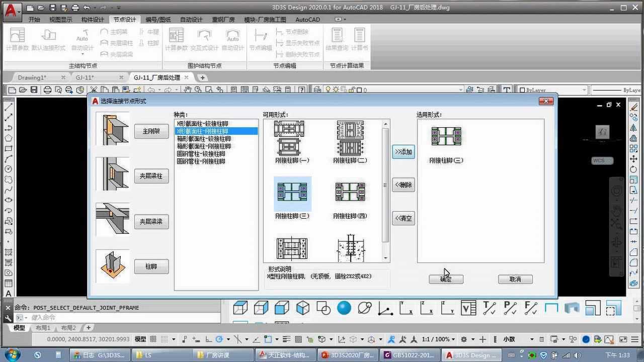This screenshot has width=644, height=362.
Task: Select 箱形截面柱-刚接柱脚 in the 种类 list
Action: pos(204,146)
